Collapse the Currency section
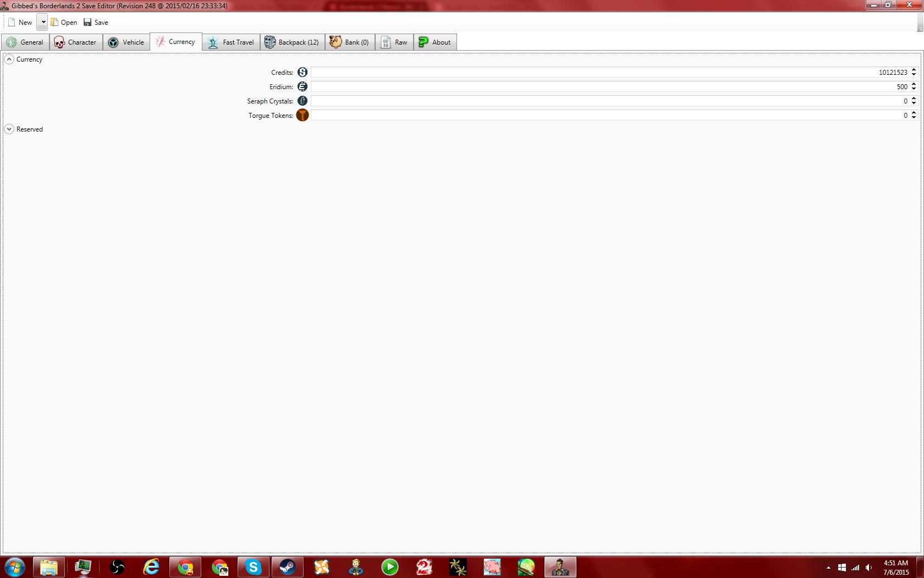 coord(9,59)
